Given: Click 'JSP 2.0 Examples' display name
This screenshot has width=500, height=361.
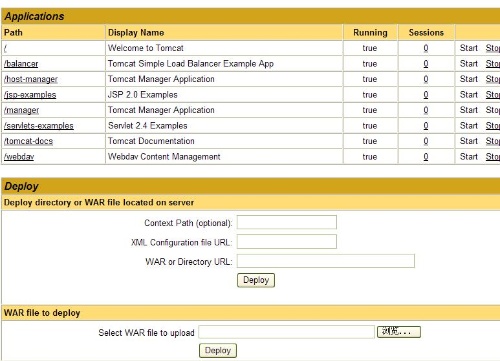Looking at the screenshot, I should [x=142, y=95].
